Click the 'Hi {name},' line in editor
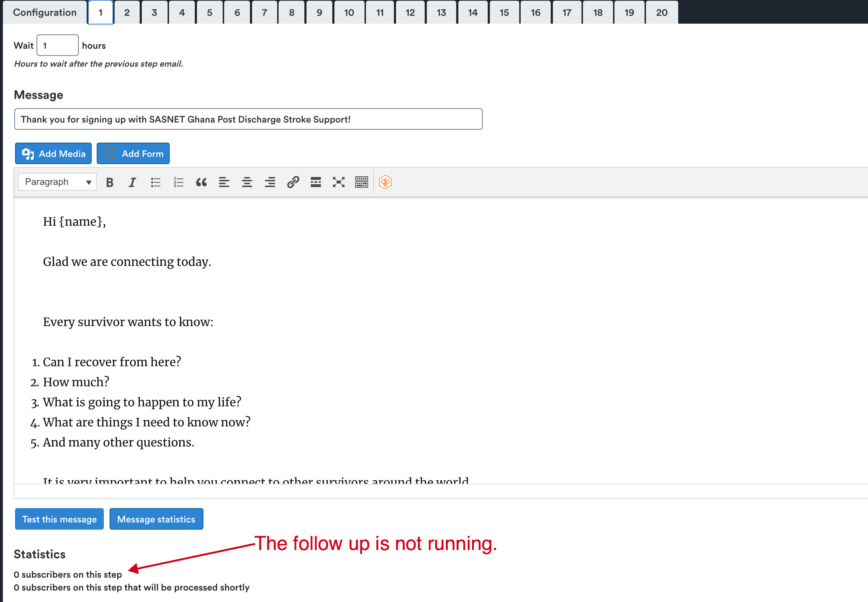Image resolution: width=868 pixels, height=602 pixels. 74,221
